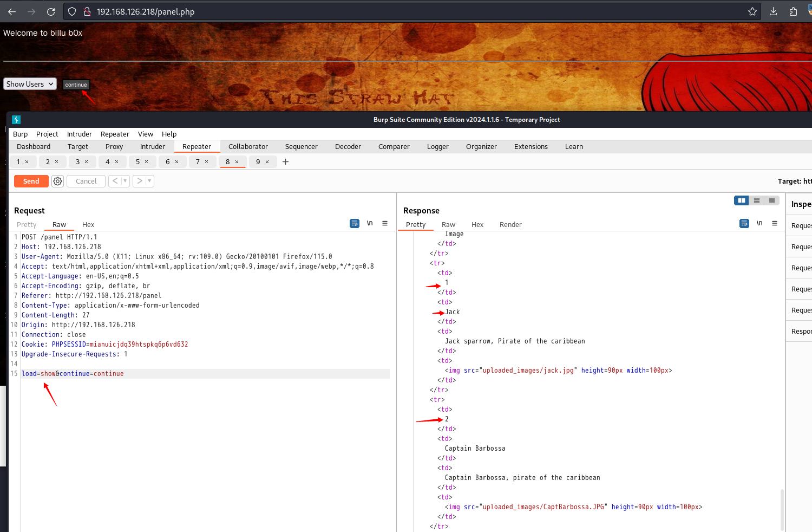Toggle non-printable characters in Response pane
812x532 pixels.
pos(759,223)
